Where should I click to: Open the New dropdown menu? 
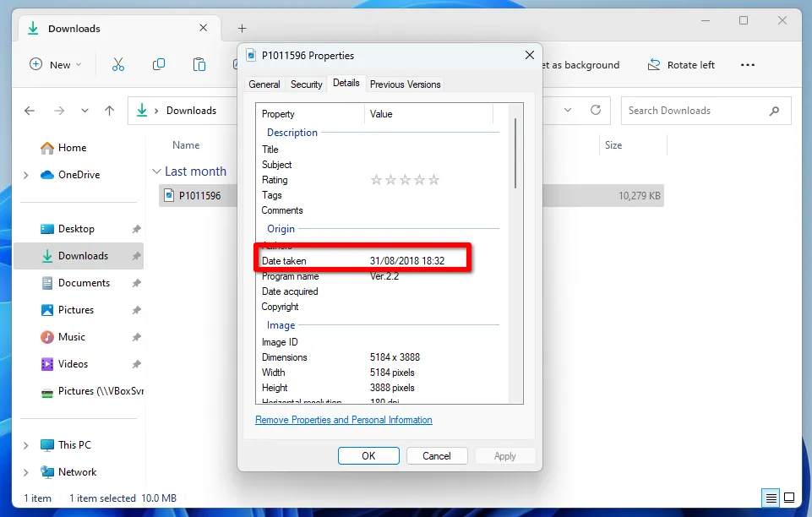pos(55,64)
